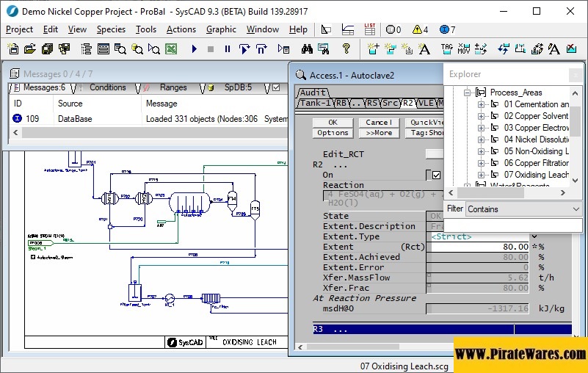Collapse the Process_Areas tree node
588x373 pixels.
pyautogui.click(x=467, y=93)
